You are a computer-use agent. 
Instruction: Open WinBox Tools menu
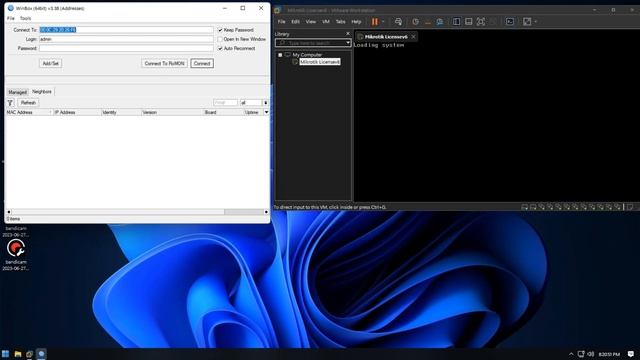25,18
